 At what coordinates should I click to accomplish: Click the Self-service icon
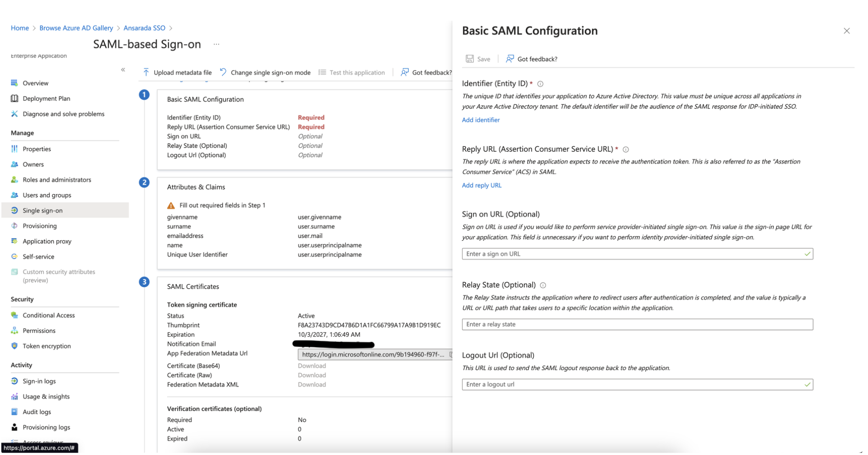pos(14,257)
